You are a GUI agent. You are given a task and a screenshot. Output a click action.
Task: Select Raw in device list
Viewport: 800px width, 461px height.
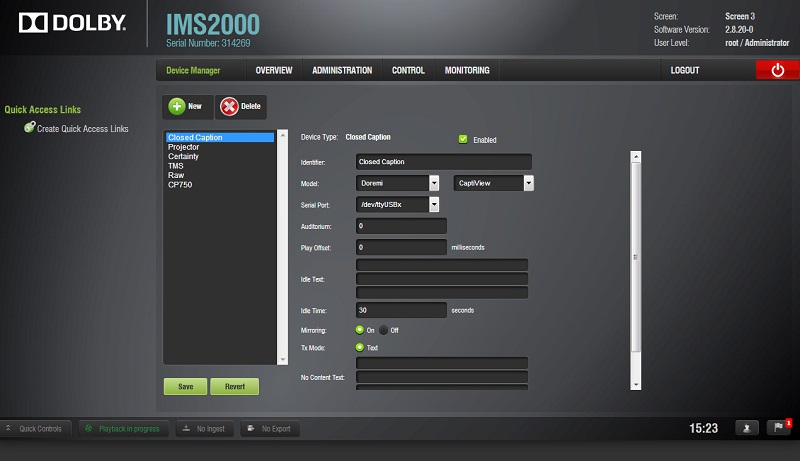pyautogui.click(x=220, y=175)
